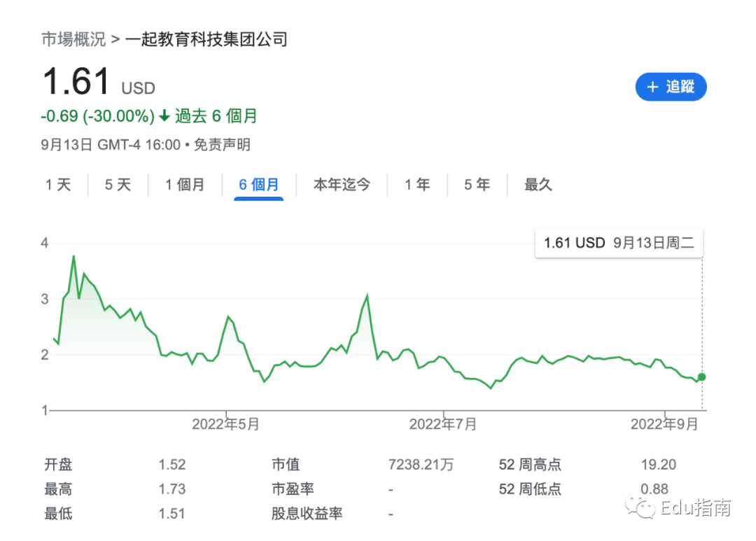Click the 最高 value 1.73
The height and width of the screenshot is (541, 756).
172,489
